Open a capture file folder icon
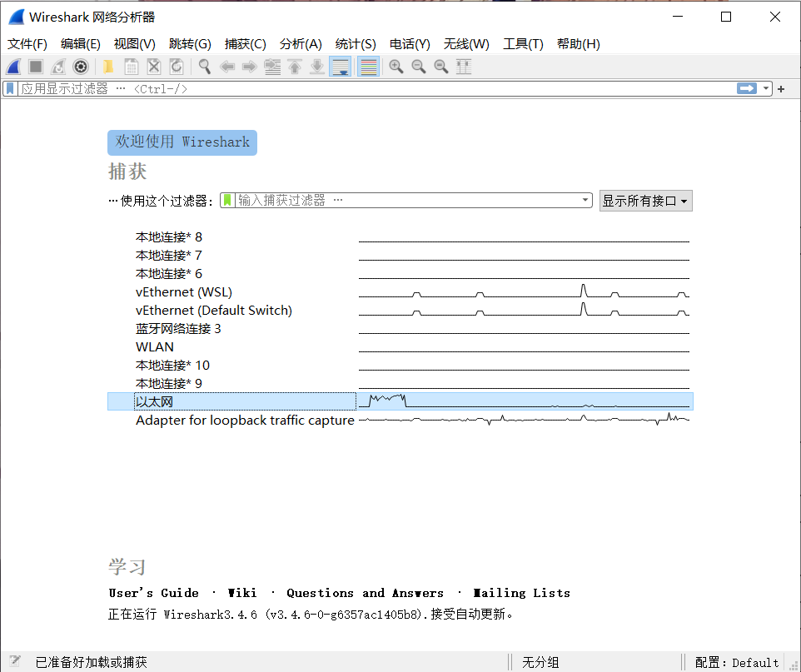 point(108,67)
